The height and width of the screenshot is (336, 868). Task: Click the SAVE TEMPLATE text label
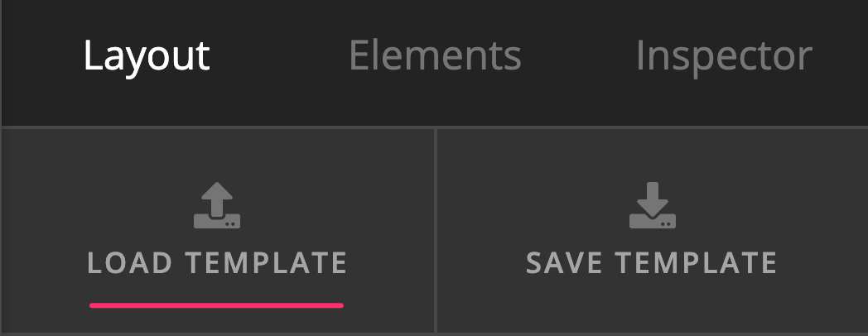tap(652, 263)
